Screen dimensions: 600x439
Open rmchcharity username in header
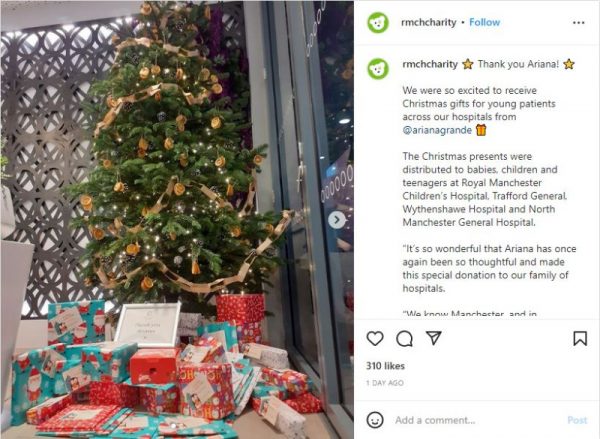pyautogui.click(x=429, y=23)
